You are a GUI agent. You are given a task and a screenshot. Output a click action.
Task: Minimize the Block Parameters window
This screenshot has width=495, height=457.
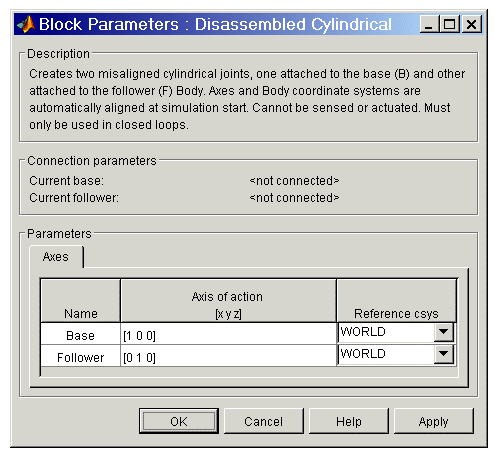pyautogui.click(x=429, y=24)
